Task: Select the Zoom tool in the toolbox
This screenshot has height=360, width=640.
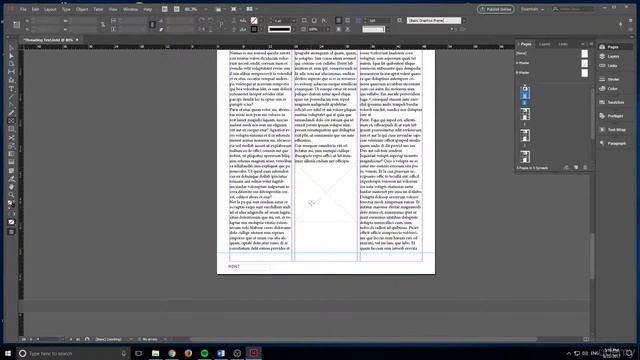Action: click(11, 195)
